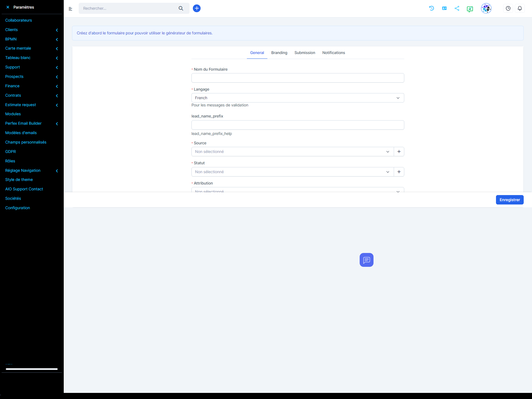Switch to the Branding tab

(x=279, y=53)
